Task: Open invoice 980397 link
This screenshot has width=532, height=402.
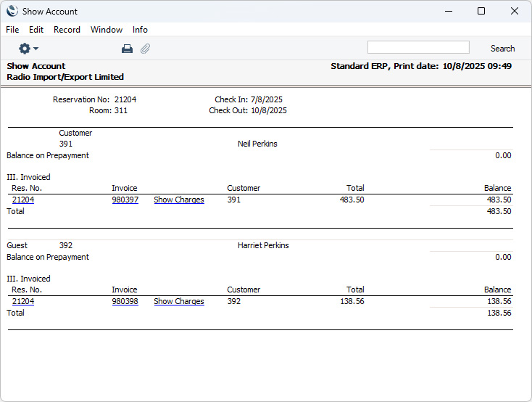Action: [125, 200]
